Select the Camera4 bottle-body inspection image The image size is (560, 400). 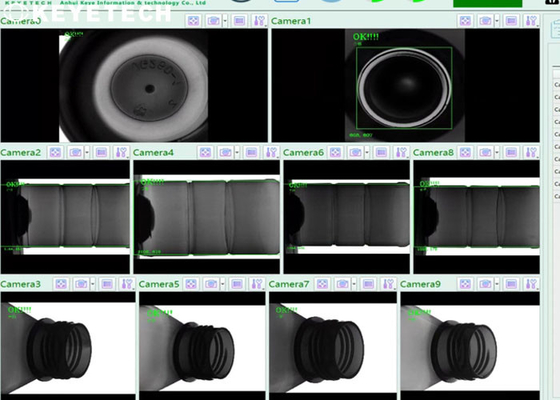[x=207, y=217]
